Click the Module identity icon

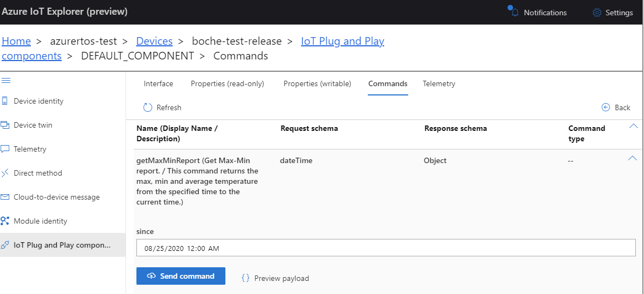pos(5,221)
